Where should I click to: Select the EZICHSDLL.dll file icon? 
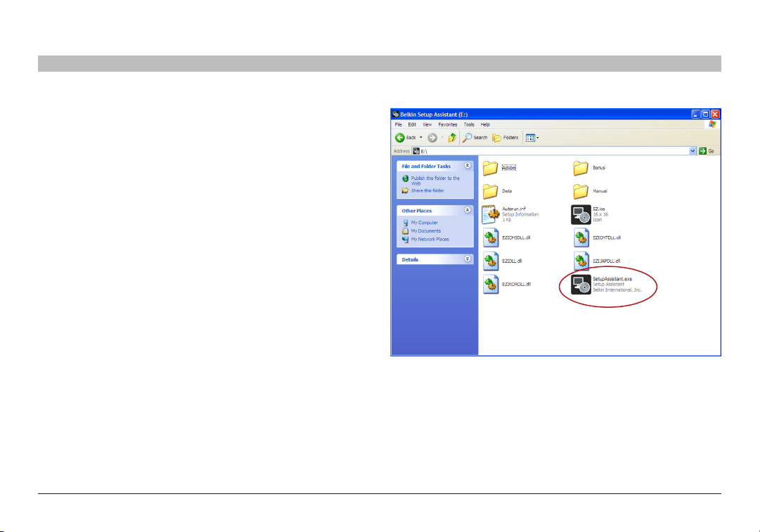491,238
